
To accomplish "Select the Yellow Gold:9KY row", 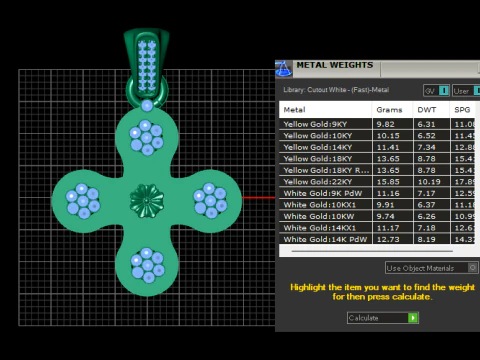I will coord(377,124).
